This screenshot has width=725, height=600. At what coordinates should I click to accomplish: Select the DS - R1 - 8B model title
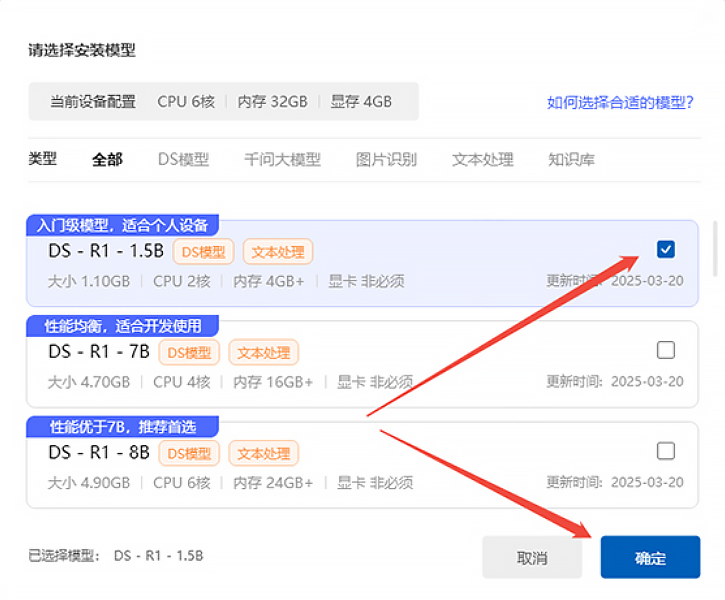click(98, 453)
